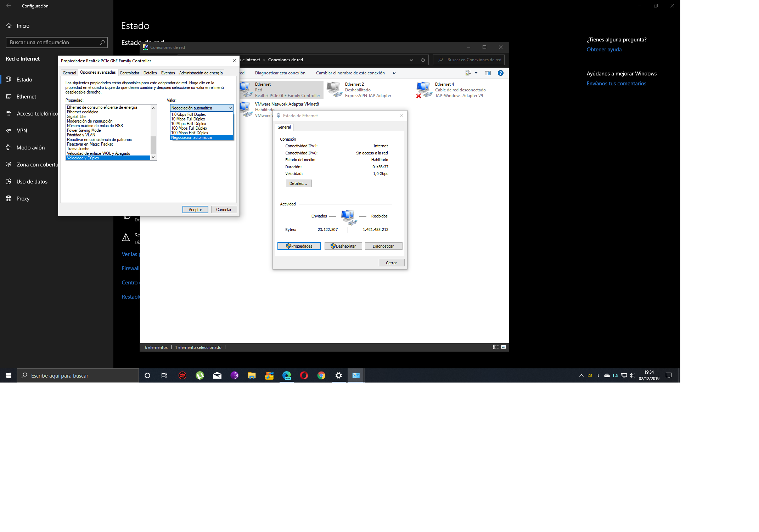The image size is (759, 532).
Task: Open Detalles... in Estado de Ethernet
Action: 299,183
